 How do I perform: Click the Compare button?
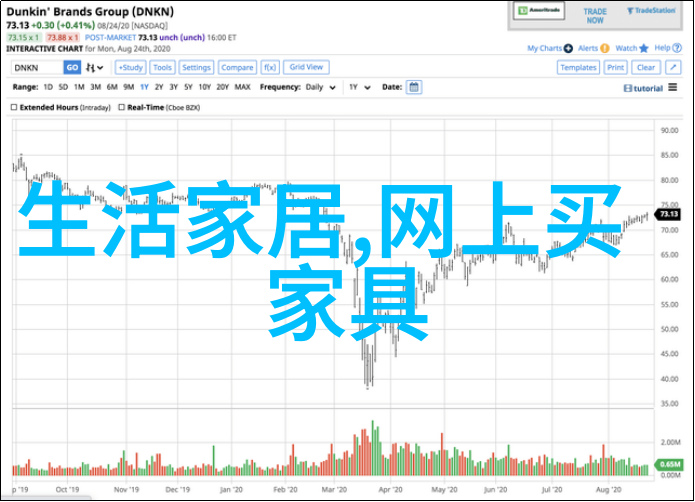(x=237, y=67)
